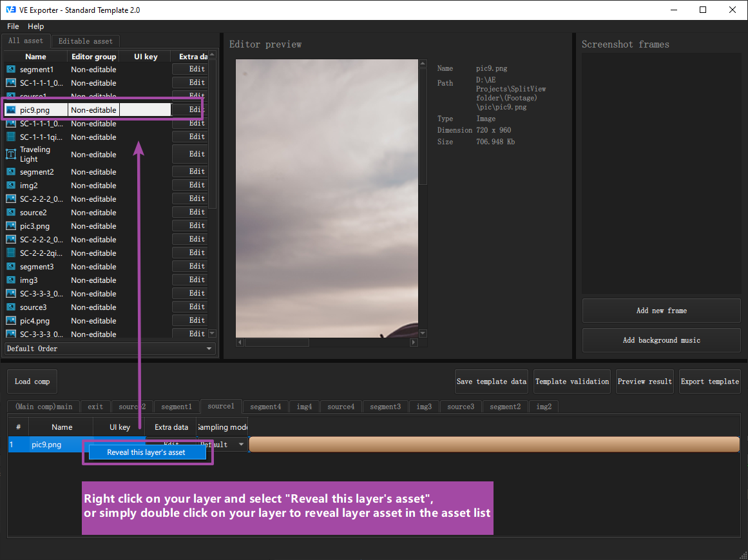Select the source4 comp tab

point(341,407)
